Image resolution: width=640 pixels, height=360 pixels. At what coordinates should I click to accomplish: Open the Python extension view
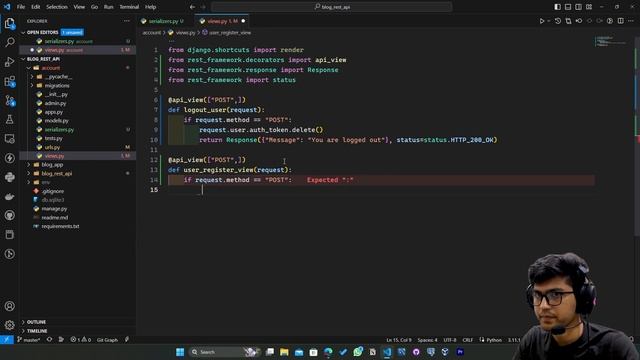(x=10, y=177)
